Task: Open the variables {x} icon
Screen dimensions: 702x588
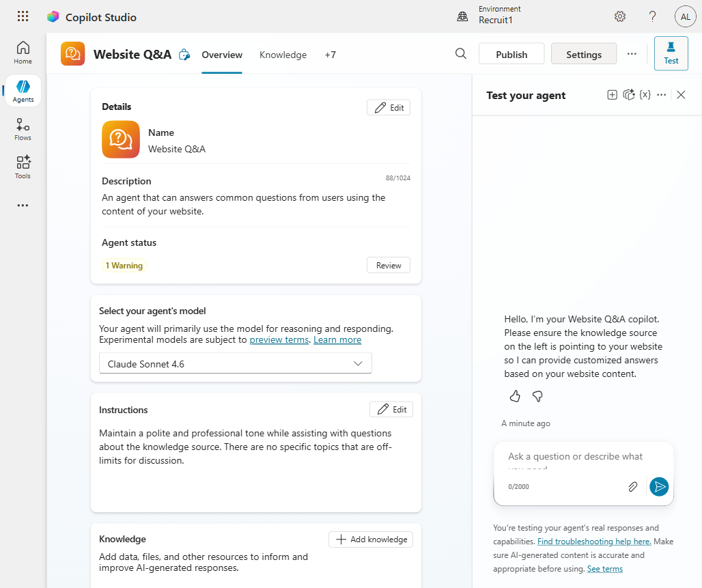Action: pyautogui.click(x=645, y=95)
